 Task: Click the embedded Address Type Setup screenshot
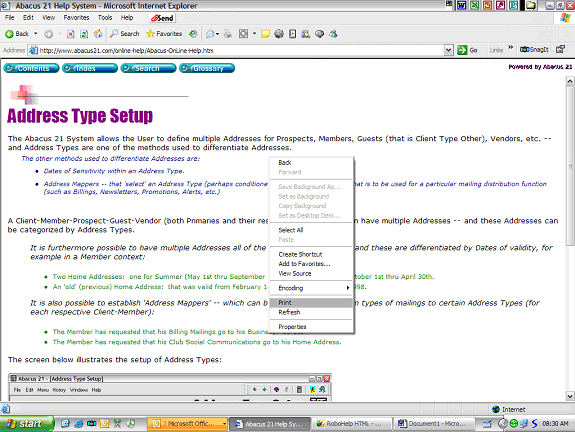pos(170,387)
